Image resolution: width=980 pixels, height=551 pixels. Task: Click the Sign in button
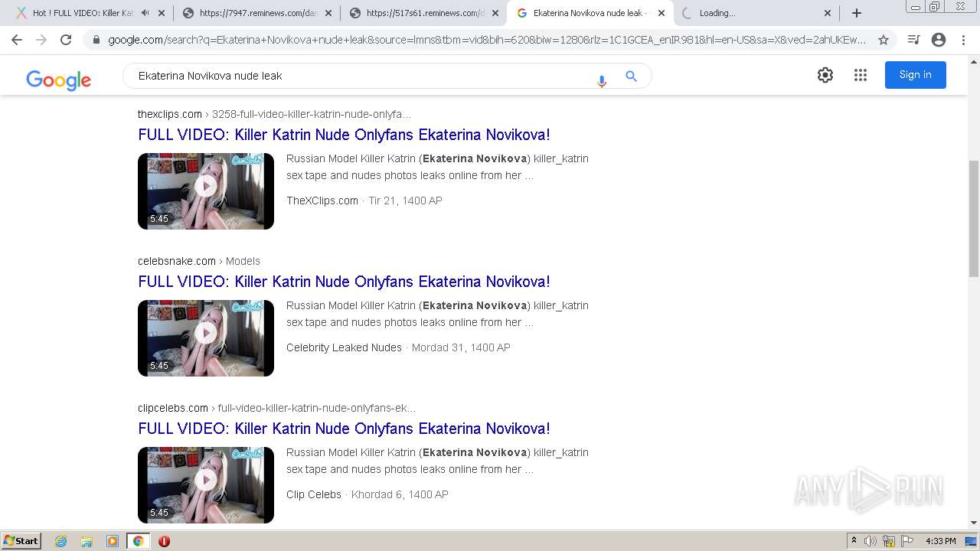tap(916, 75)
